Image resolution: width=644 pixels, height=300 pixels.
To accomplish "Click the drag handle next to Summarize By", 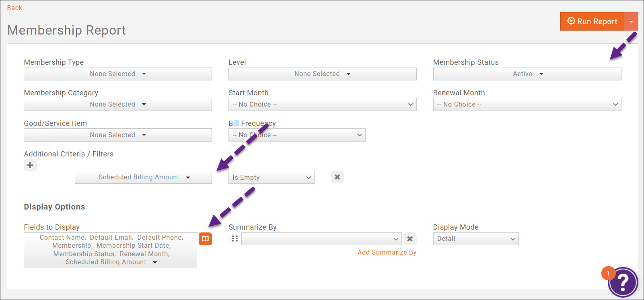I will point(235,238).
